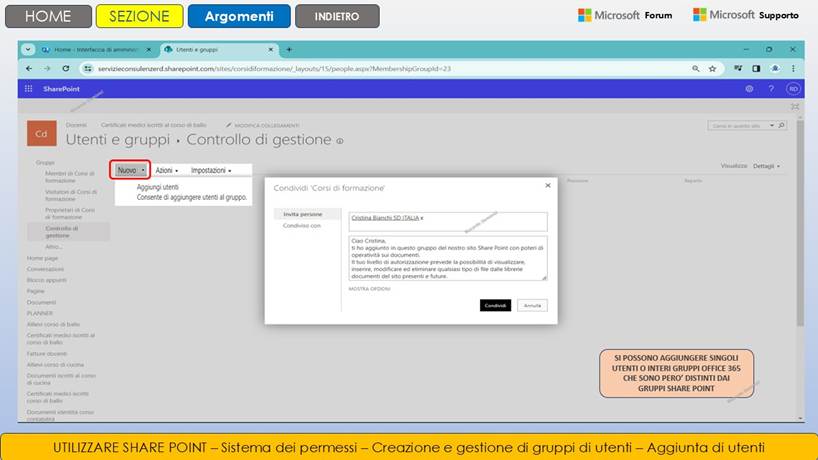View site information icon in address bar
This screenshot has width=818, height=460.
pos(88,68)
